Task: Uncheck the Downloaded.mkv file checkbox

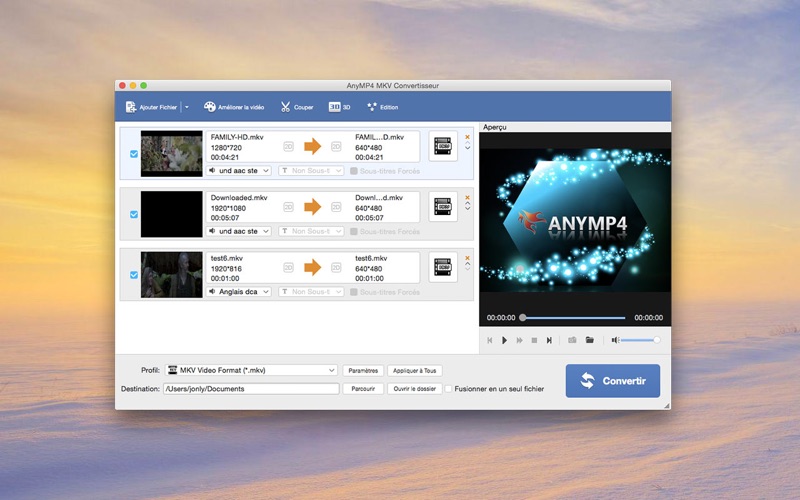Action: (x=134, y=214)
